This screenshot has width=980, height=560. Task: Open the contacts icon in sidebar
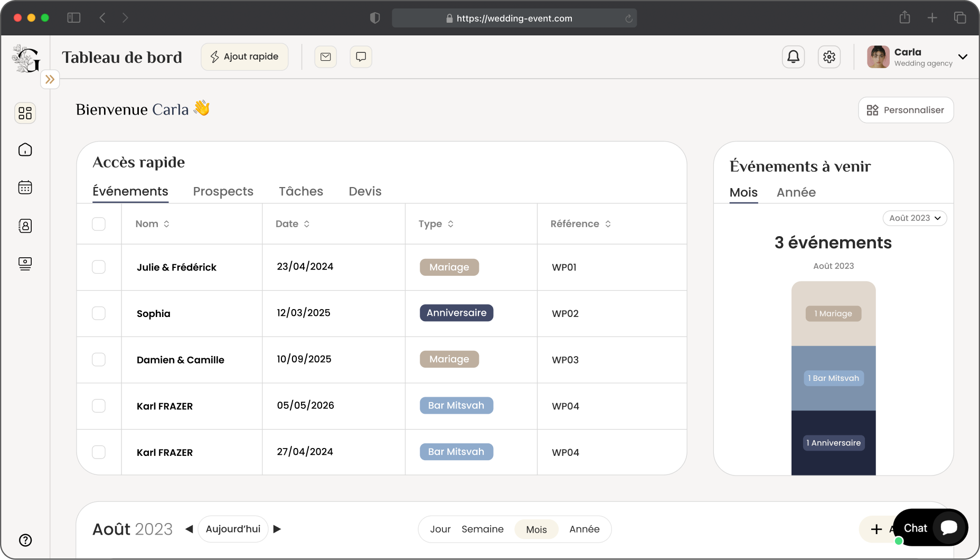25,226
